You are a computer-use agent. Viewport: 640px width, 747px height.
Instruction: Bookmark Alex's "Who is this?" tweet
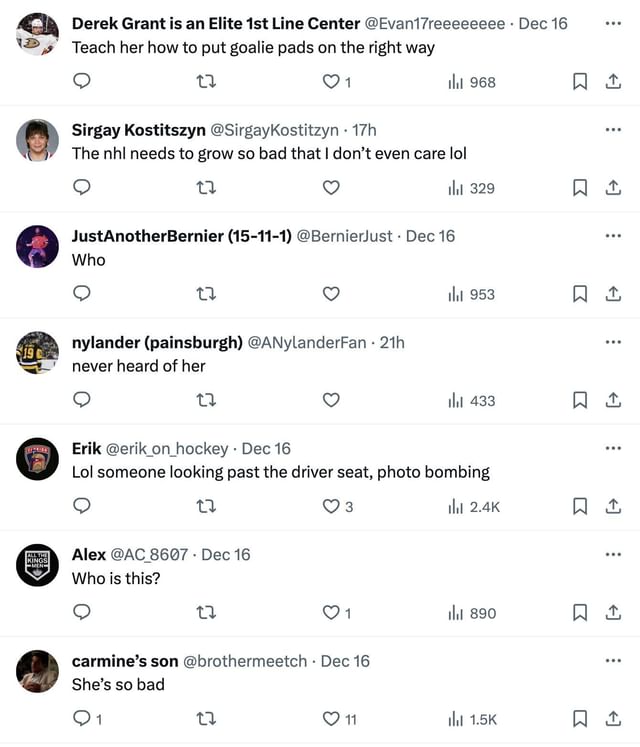tap(579, 613)
